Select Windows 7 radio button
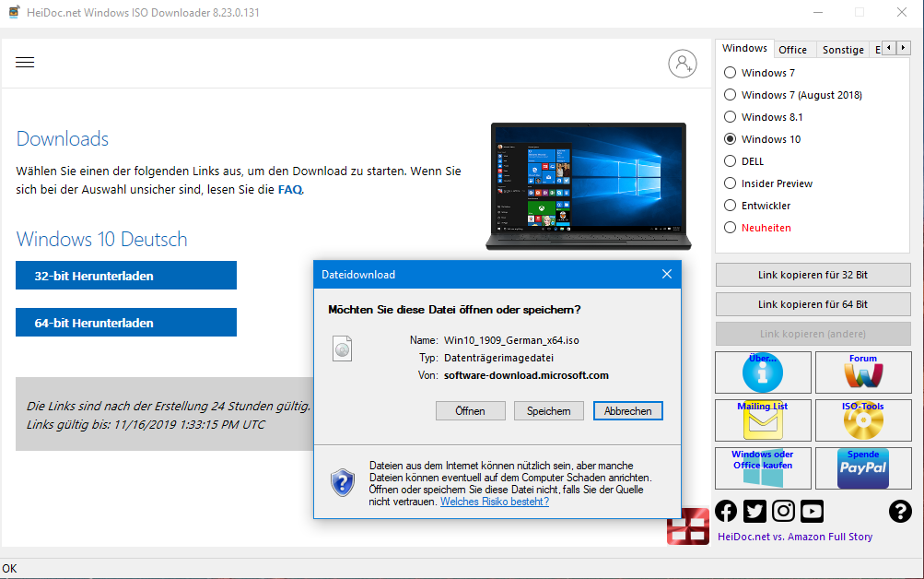Viewport: 924px width, 579px height. (731, 73)
